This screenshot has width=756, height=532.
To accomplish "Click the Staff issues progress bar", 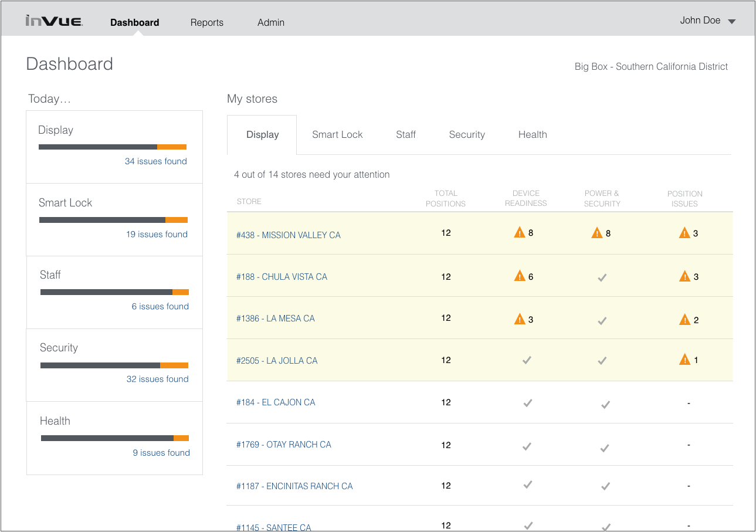I will (x=114, y=292).
